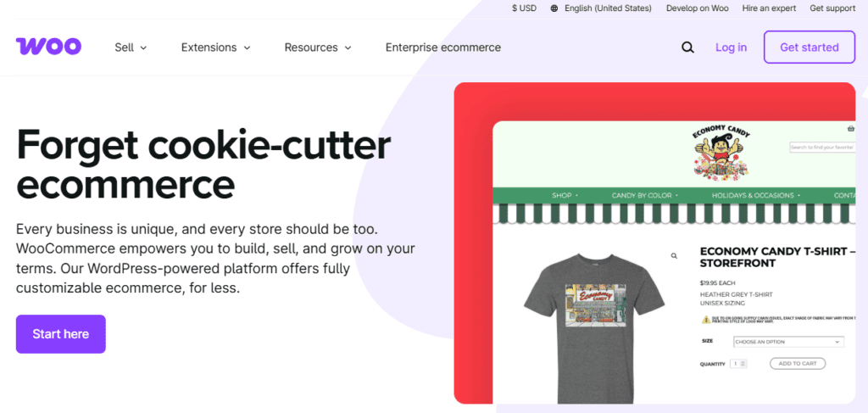Open Enterprise ecommerce page

tap(442, 47)
